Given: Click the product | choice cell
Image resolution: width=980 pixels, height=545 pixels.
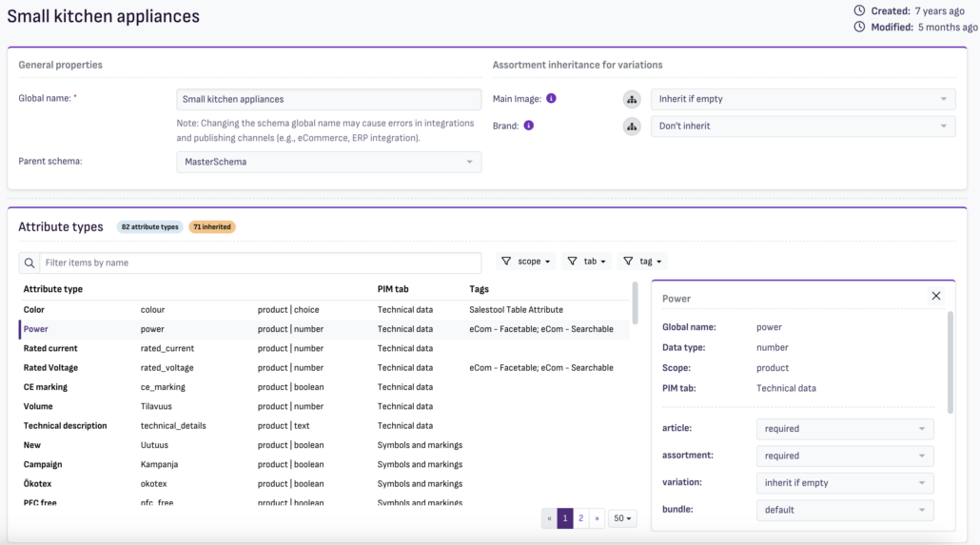Looking at the screenshot, I should tap(288, 310).
